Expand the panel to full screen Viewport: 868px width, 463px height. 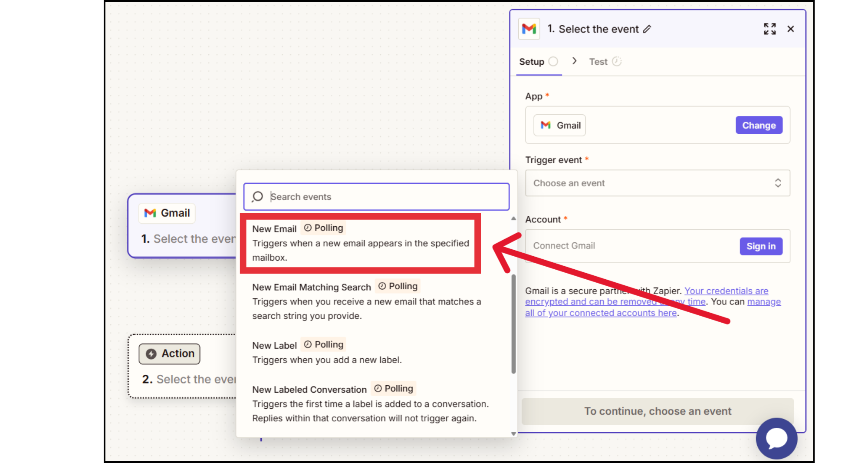(x=770, y=29)
